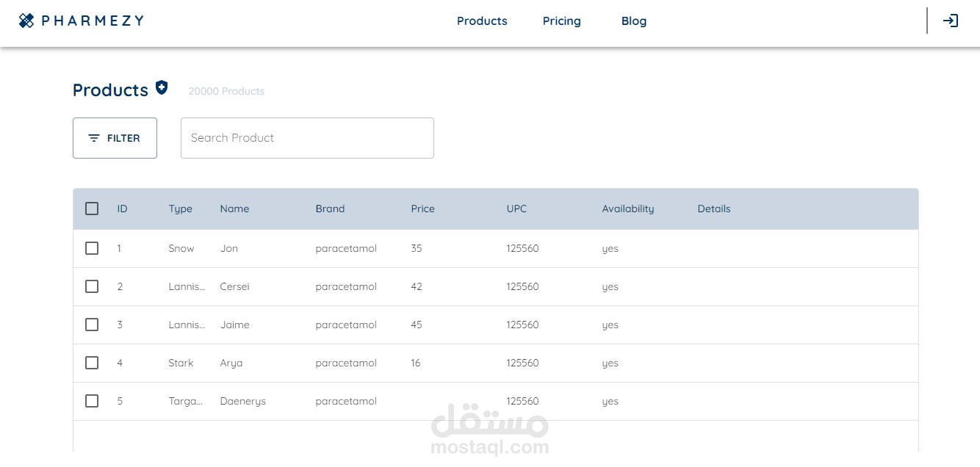Mark the checkbox for Arya row
Screen dimensions: 980x467
(x=92, y=363)
